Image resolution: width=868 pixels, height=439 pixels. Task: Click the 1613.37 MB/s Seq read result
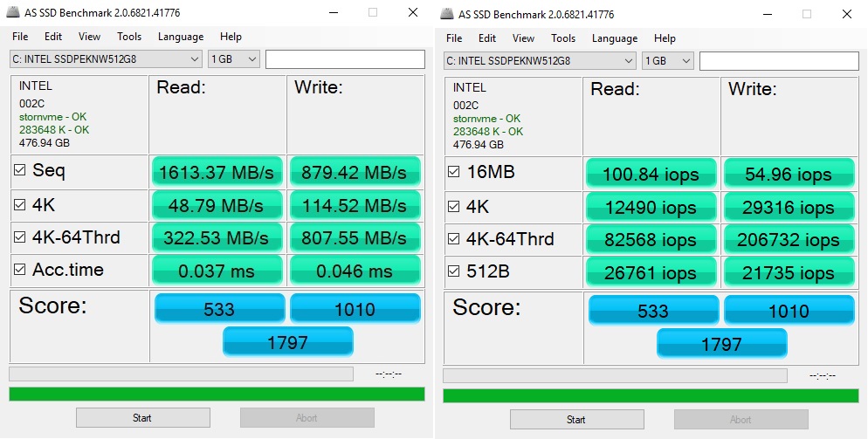coord(217,172)
